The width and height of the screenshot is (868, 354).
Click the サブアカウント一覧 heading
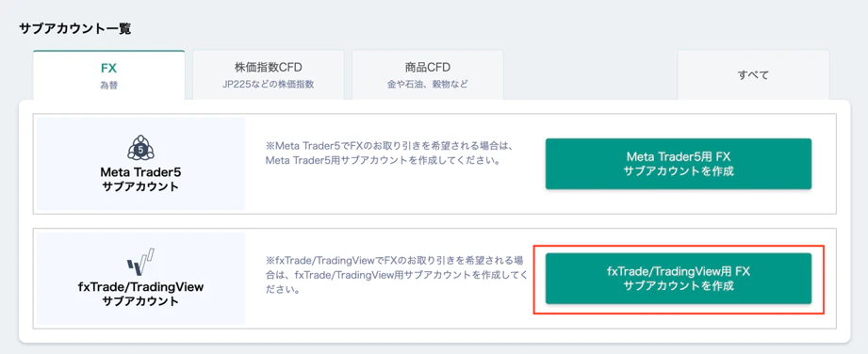tap(75, 29)
